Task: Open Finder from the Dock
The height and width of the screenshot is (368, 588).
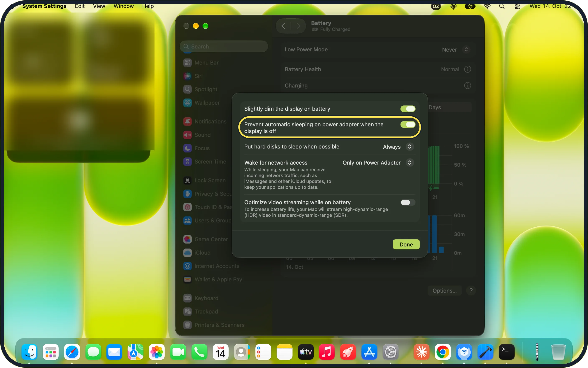Action: 29,352
